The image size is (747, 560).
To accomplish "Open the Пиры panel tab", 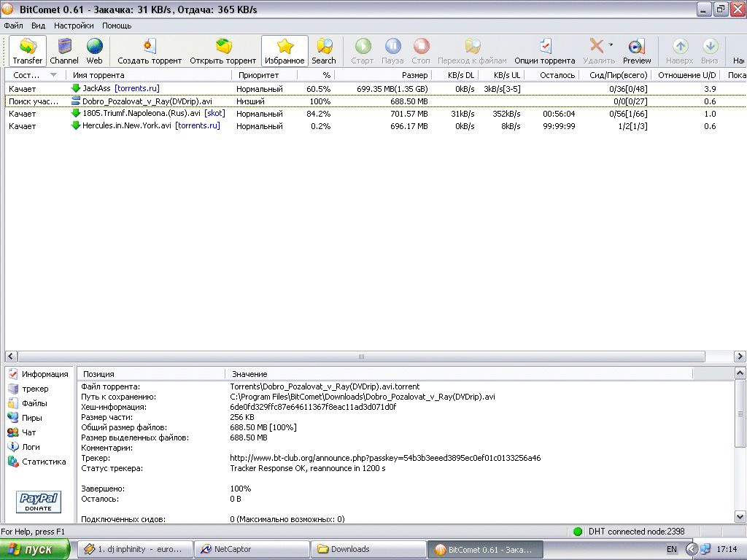I will tap(25, 418).
